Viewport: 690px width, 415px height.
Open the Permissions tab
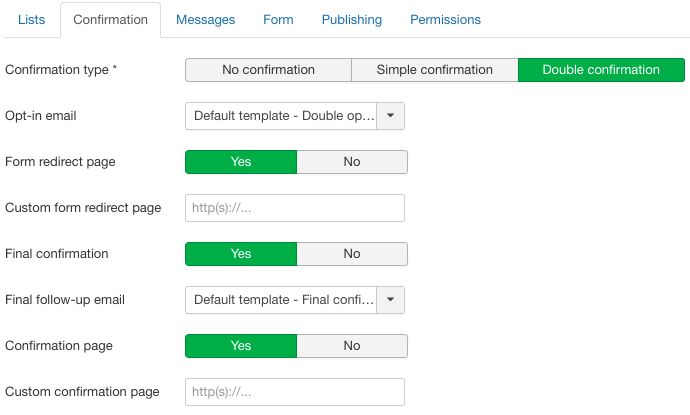pyautogui.click(x=445, y=19)
